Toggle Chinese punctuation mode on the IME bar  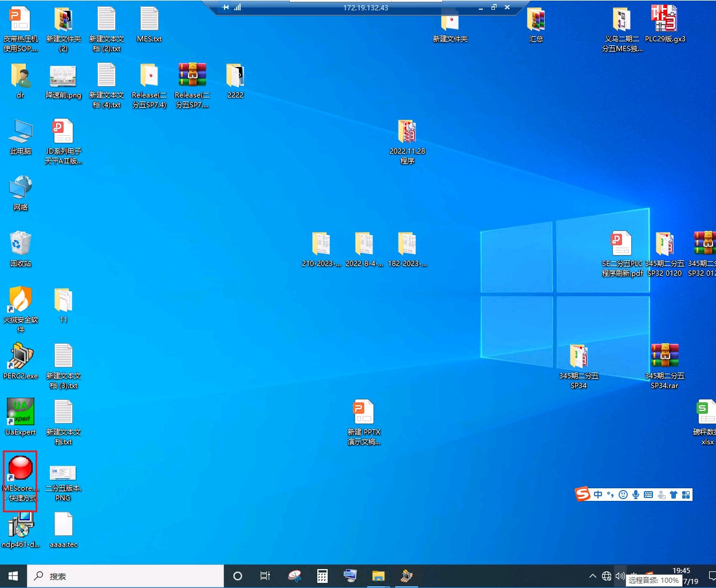coord(611,495)
